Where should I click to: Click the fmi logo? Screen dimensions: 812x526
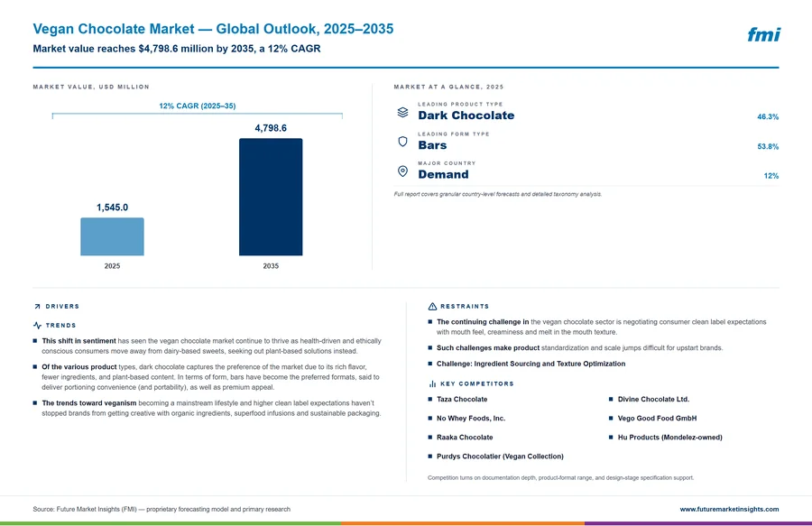[763, 34]
